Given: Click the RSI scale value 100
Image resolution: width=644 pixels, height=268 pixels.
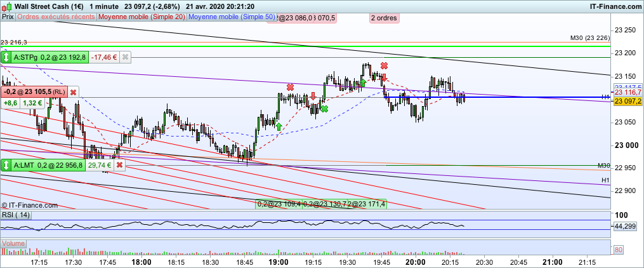Looking at the screenshot, I should pos(621,215).
